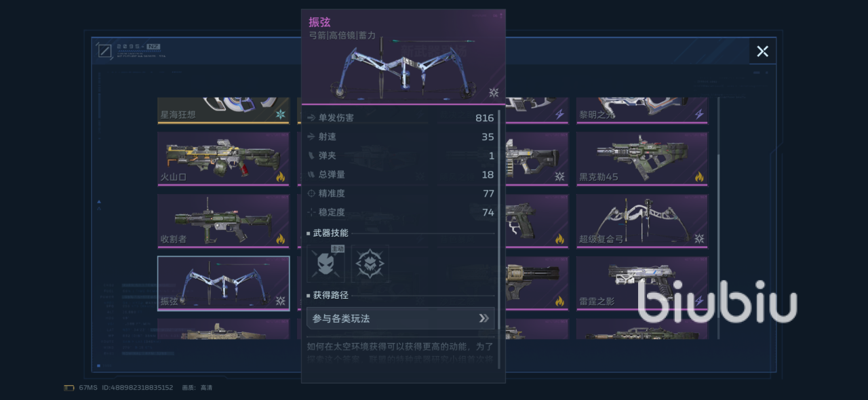Screen dimensions: 868x400
Task: Select the 超级复合弓 bow card
Action: 642,221
